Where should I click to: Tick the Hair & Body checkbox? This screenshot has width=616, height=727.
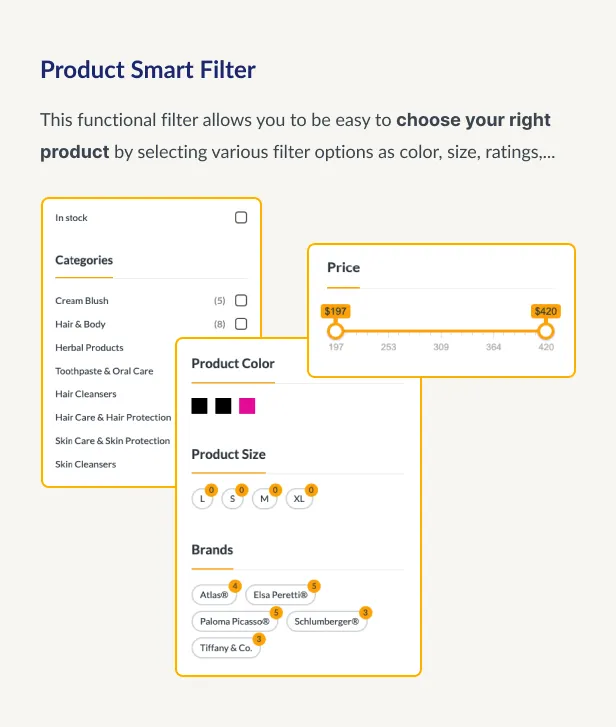[241, 324]
